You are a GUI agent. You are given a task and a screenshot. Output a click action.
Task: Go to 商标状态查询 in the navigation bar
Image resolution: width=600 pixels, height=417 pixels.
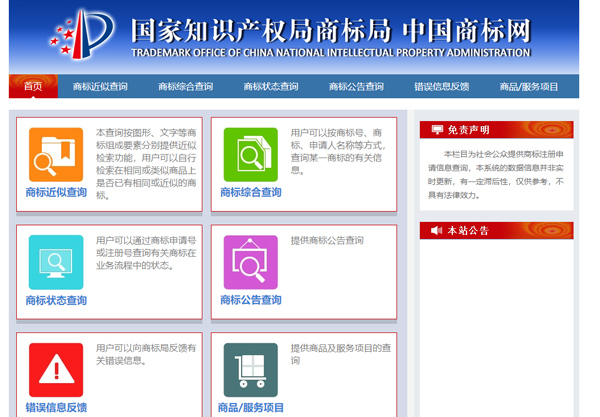[270, 87]
